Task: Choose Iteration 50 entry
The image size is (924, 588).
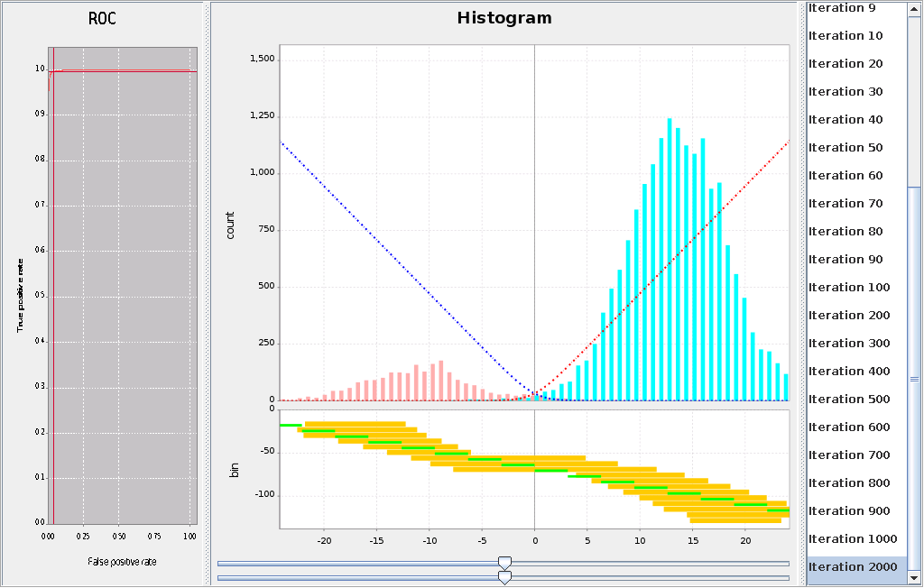Action: pyautogui.click(x=845, y=148)
